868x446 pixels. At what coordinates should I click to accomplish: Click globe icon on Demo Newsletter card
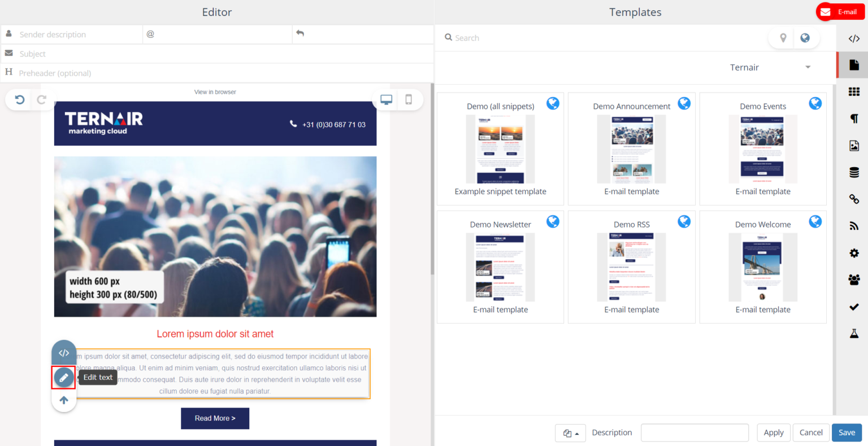(x=553, y=221)
